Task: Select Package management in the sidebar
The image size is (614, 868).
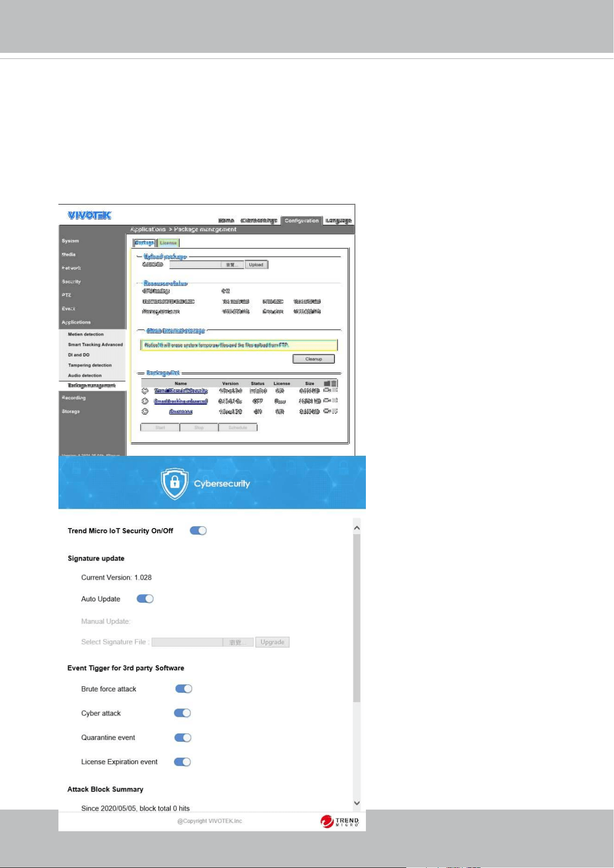Action: pos(92,386)
